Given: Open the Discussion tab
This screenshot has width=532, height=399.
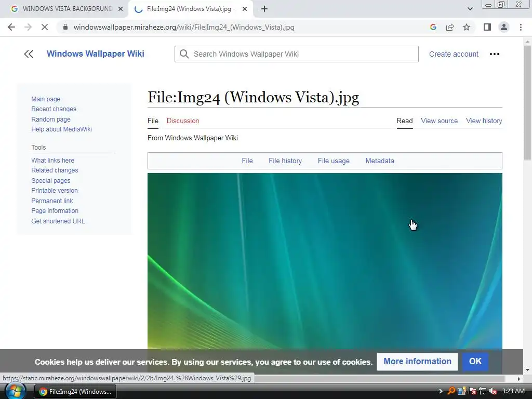Looking at the screenshot, I should [183, 121].
